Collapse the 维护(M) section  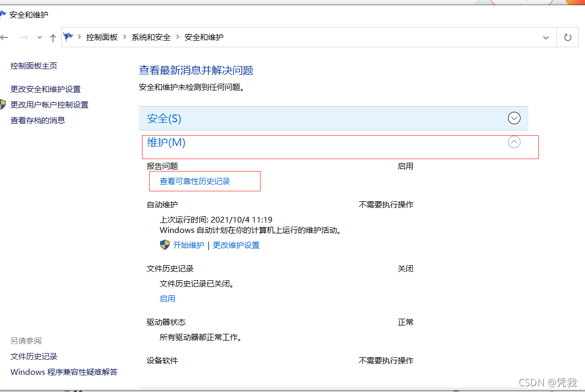[514, 141]
